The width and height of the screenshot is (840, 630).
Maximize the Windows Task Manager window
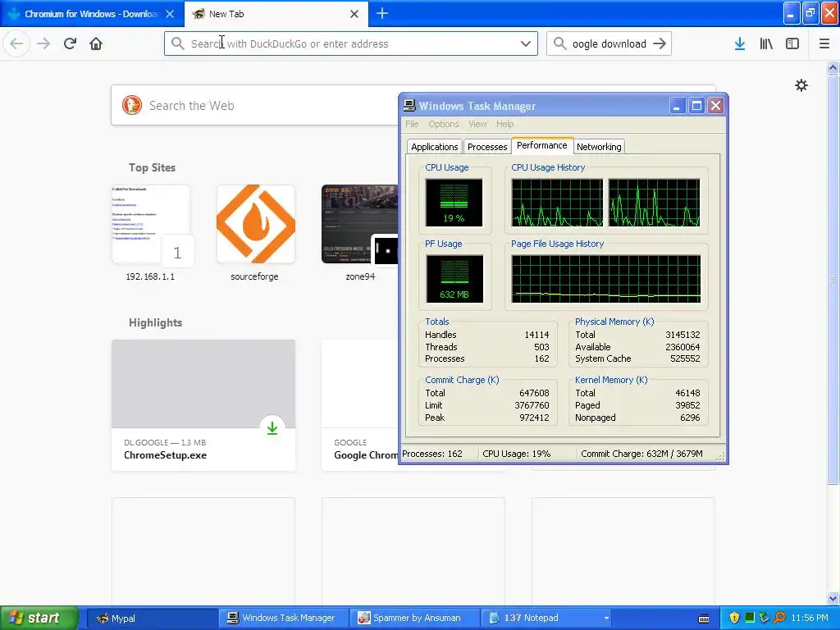click(x=696, y=106)
